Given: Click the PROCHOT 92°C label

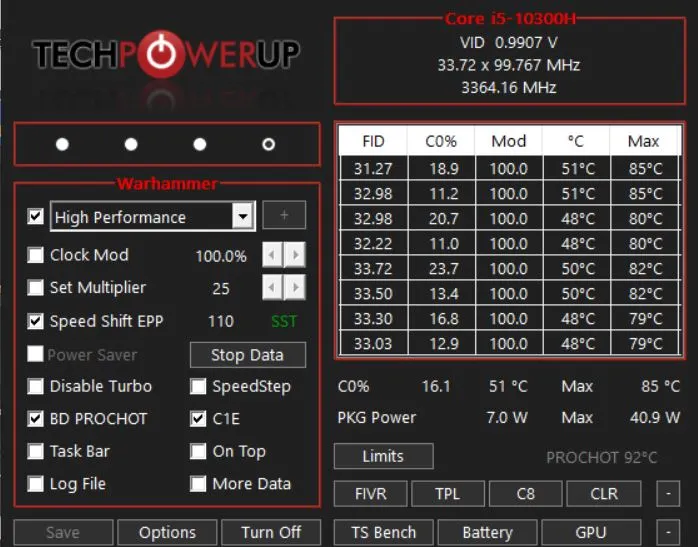Looking at the screenshot, I should click(601, 458).
